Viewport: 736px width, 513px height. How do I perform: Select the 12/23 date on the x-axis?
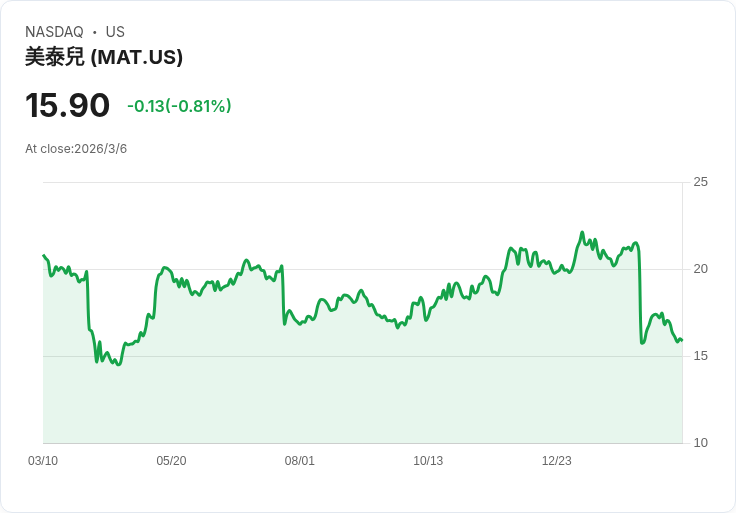pos(557,461)
